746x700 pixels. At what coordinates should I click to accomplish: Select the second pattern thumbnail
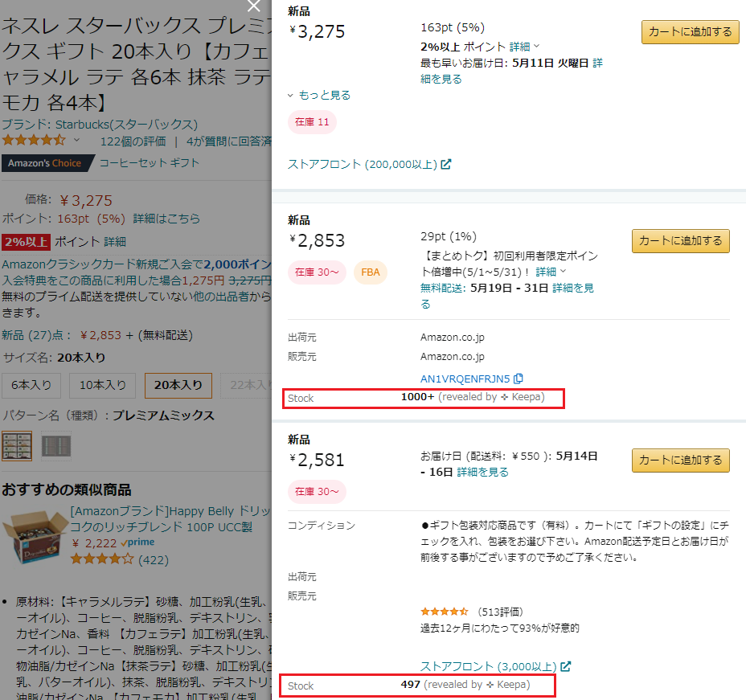tap(56, 446)
